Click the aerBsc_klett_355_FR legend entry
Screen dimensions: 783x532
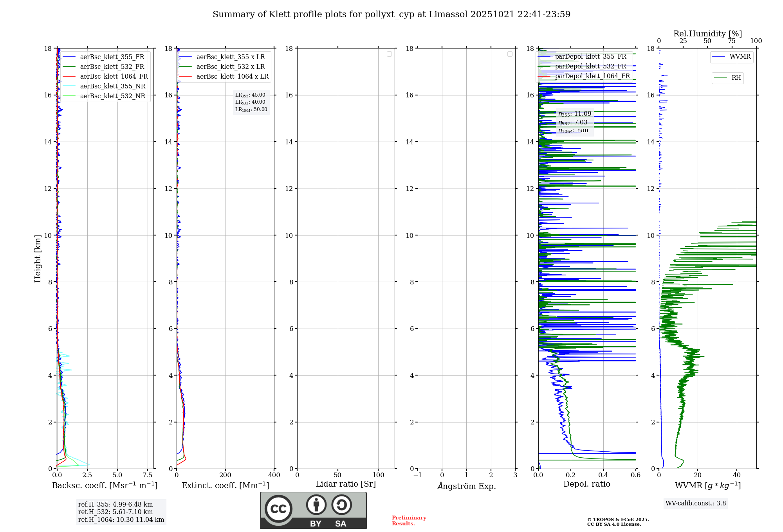click(112, 57)
